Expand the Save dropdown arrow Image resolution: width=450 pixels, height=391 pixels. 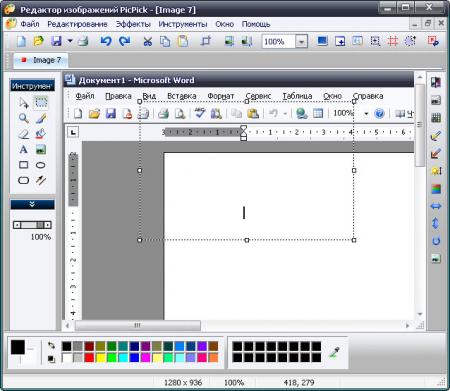(70, 41)
